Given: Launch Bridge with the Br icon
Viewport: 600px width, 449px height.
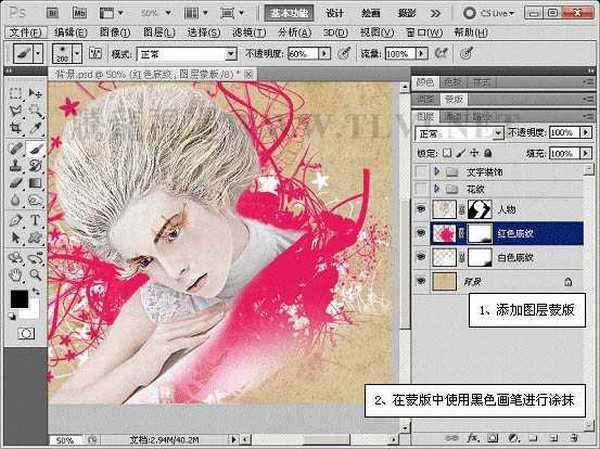Looking at the screenshot, I should click(52, 13).
